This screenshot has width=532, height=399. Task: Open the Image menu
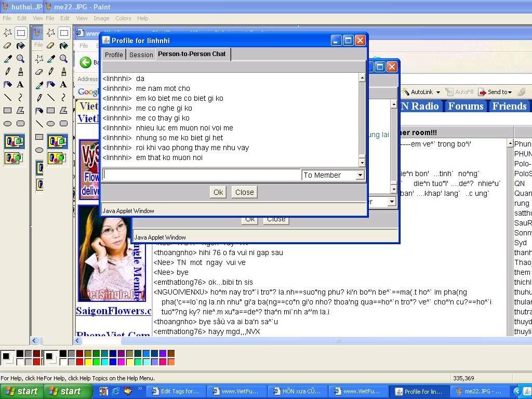(x=101, y=18)
